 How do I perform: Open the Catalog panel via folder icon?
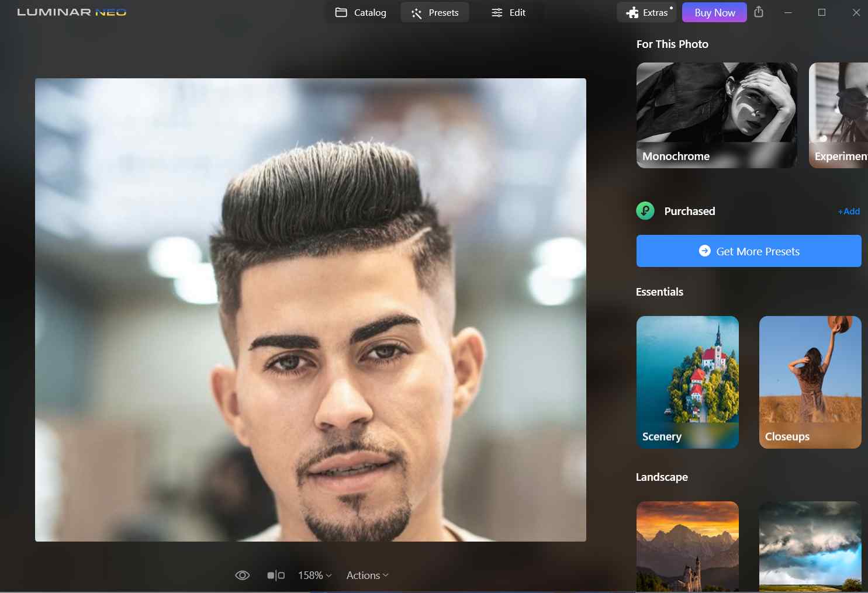pyautogui.click(x=341, y=12)
